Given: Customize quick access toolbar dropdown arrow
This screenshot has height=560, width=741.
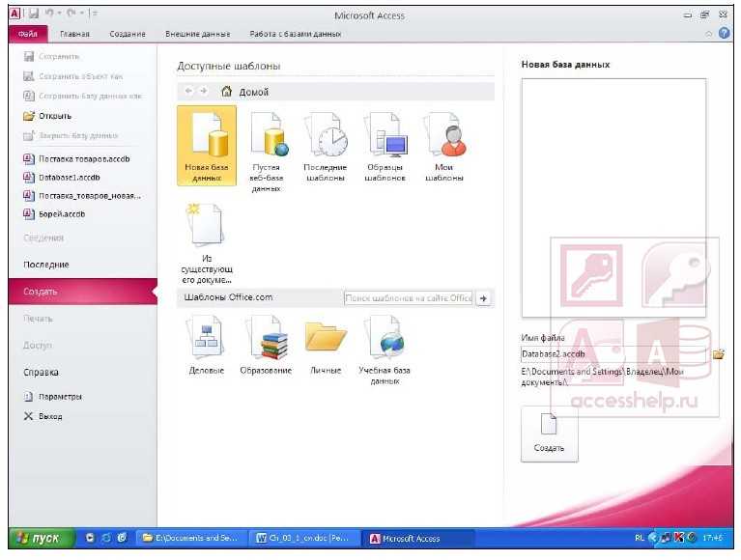Looking at the screenshot, I should click(94, 14).
